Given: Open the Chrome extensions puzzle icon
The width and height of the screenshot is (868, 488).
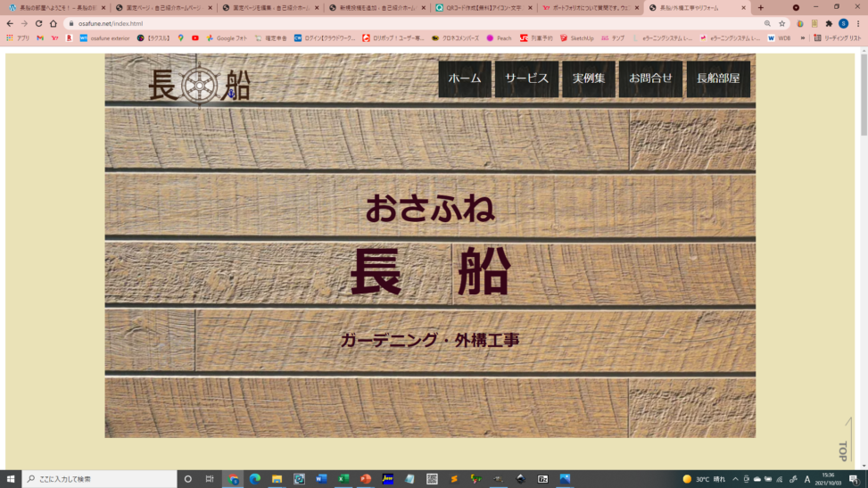Looking at the screenshot, I should 829,24.
